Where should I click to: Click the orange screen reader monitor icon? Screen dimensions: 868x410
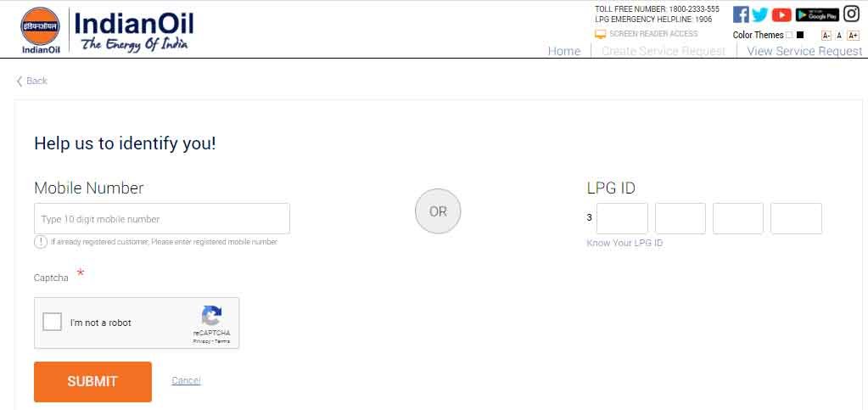(601, 34)
